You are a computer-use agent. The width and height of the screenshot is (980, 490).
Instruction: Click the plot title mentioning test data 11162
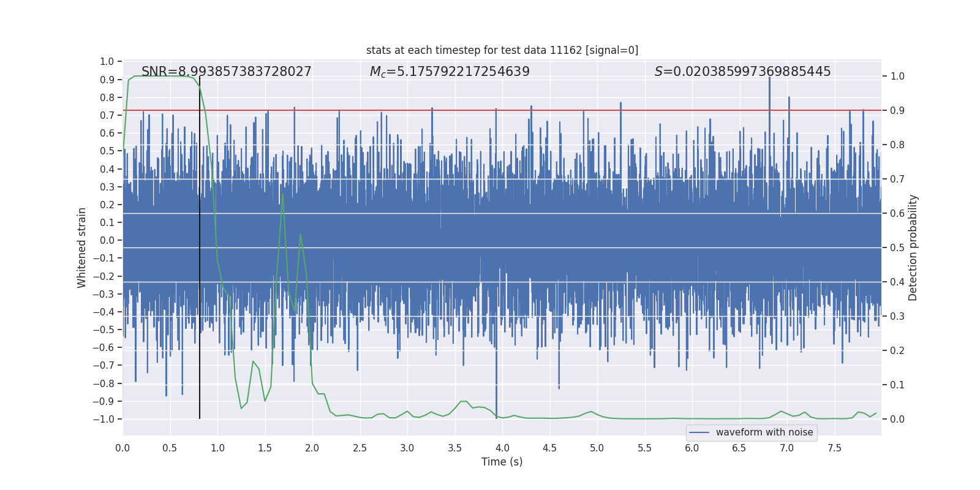pyautogui.click(x=502, y=50)
